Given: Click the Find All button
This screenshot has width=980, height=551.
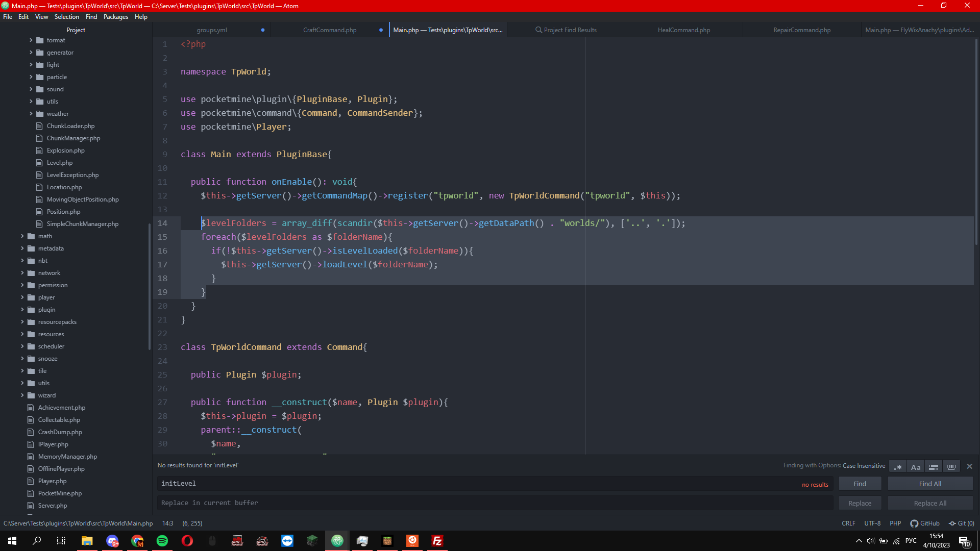Looking at the screenshot, I should click(930, 484).
